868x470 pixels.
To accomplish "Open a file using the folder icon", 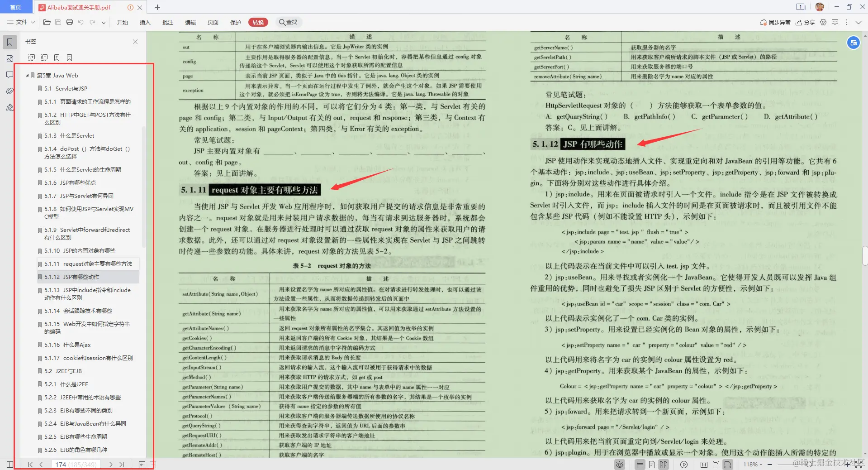I will click(x=47, y=22).
